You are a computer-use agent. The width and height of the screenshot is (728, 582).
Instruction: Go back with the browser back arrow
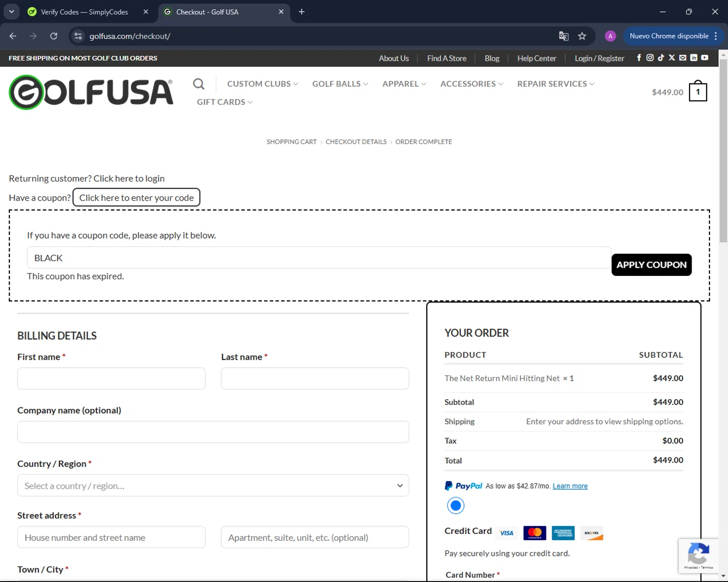pos(13,36)
